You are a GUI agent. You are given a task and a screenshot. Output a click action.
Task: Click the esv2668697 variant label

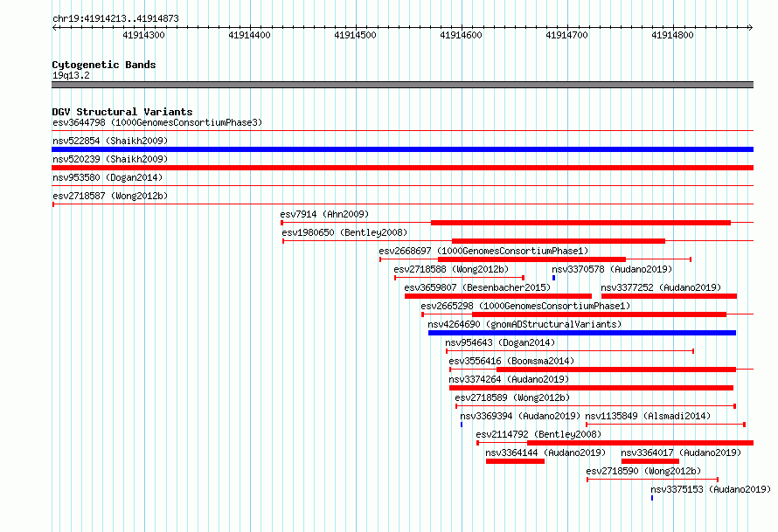click(x=483, y=251)
